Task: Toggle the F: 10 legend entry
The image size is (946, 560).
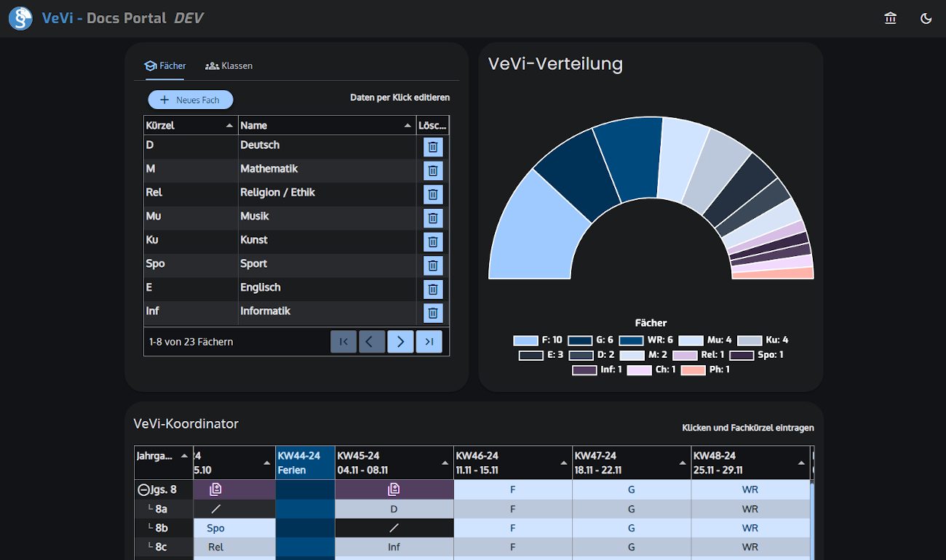Action: tap(537, 340)
